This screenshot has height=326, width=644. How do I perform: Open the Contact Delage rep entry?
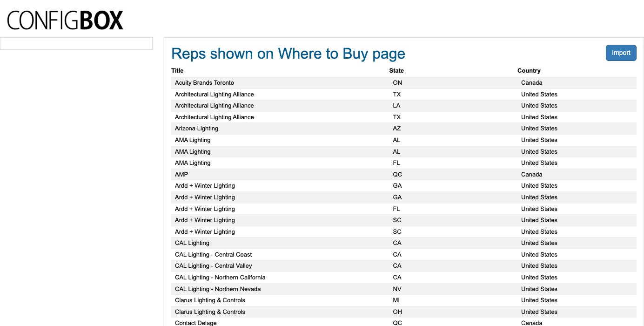196,323
